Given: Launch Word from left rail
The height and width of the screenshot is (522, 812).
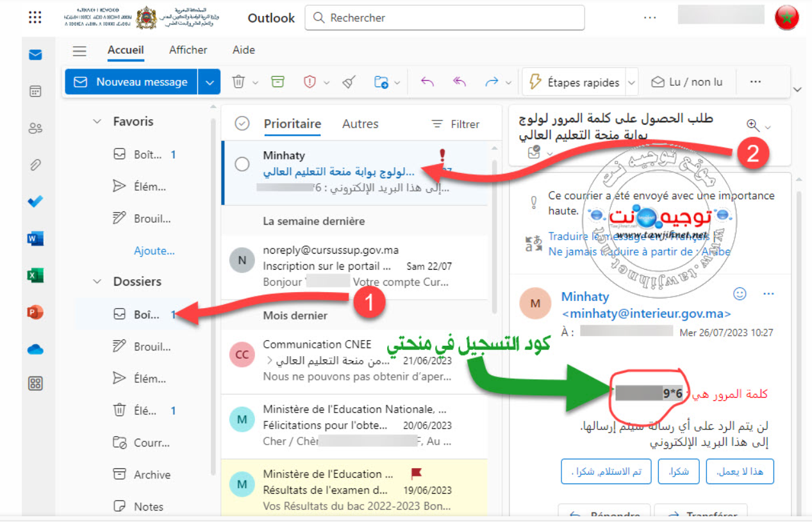Looking at the screenshot, I should point(35,238).
